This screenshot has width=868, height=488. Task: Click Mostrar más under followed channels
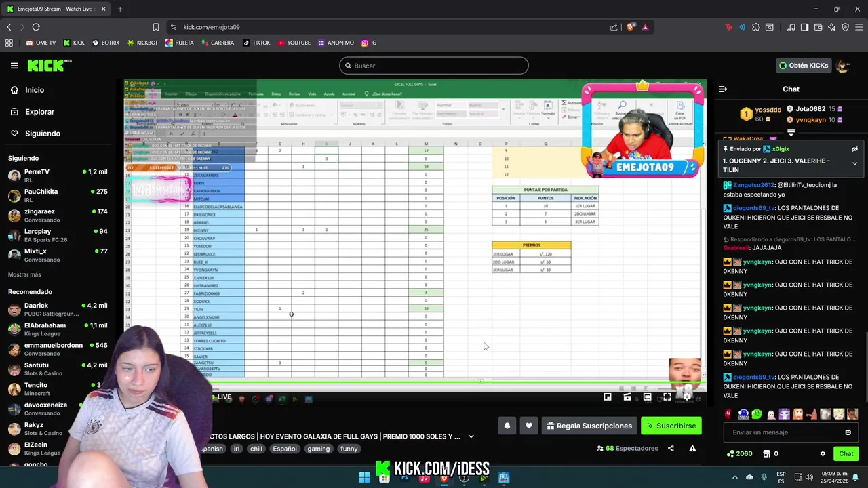click(24, 274)
